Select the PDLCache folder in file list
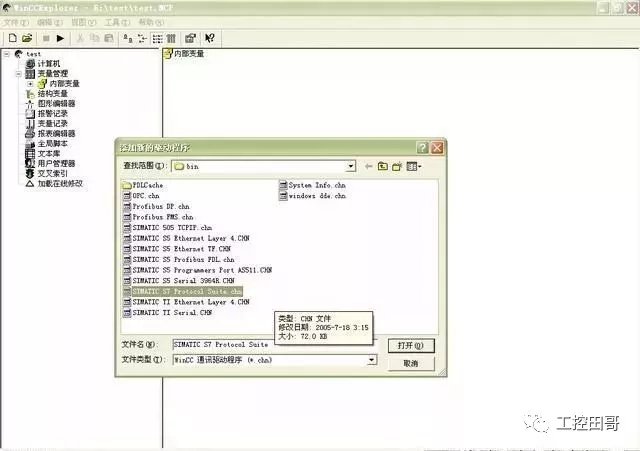This screenshot has width=640, height=451. point(143,185)
